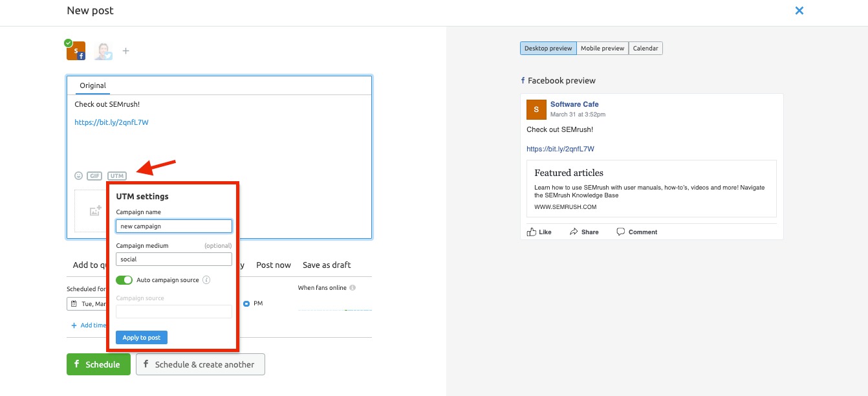
Task: Click Share in the Facebook preview
Action: tap(584, 232)
